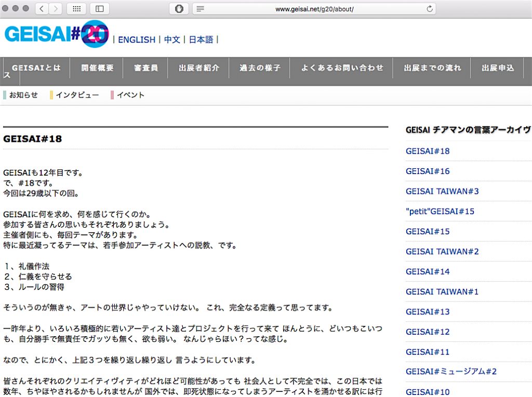The image size is (532, 397).
Task: Open GEISAI#15 archive link
Action: pos(428,231)
